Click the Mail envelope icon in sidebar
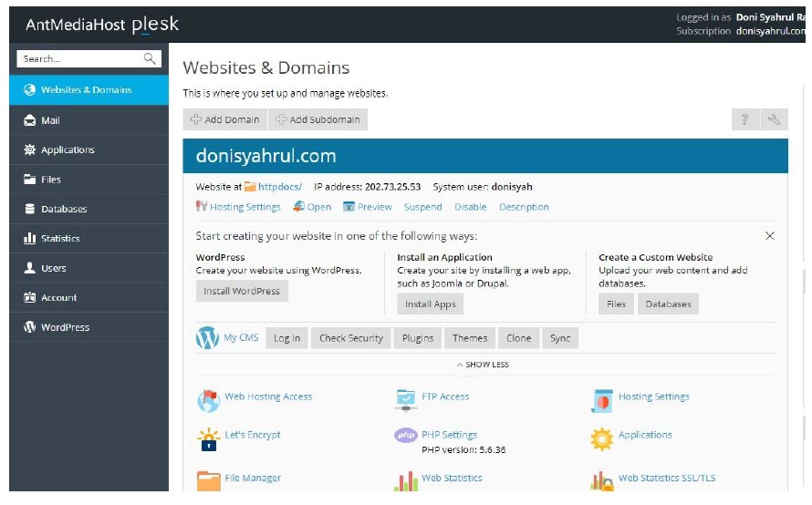 click(x=29, y=120)
